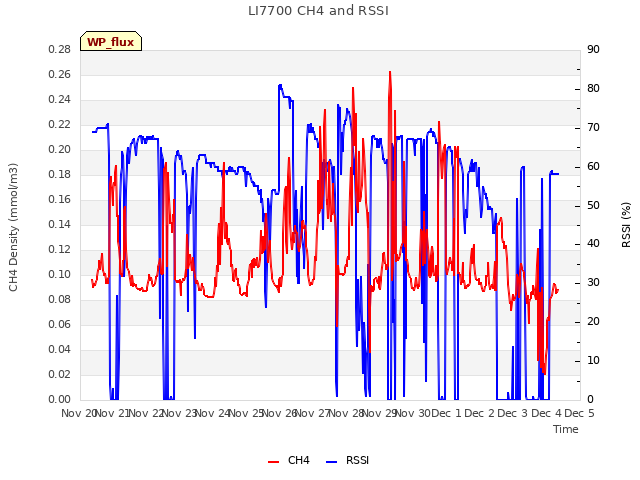Click the highest blue RSSI peak near Nov 25
This screenshot has height=480, width=640.
pyautogui.click(x=280, y=85)
